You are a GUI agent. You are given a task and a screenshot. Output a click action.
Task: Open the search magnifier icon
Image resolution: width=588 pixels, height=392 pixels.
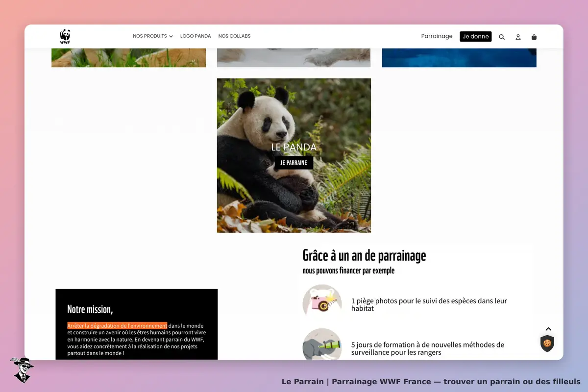[502, 37]
